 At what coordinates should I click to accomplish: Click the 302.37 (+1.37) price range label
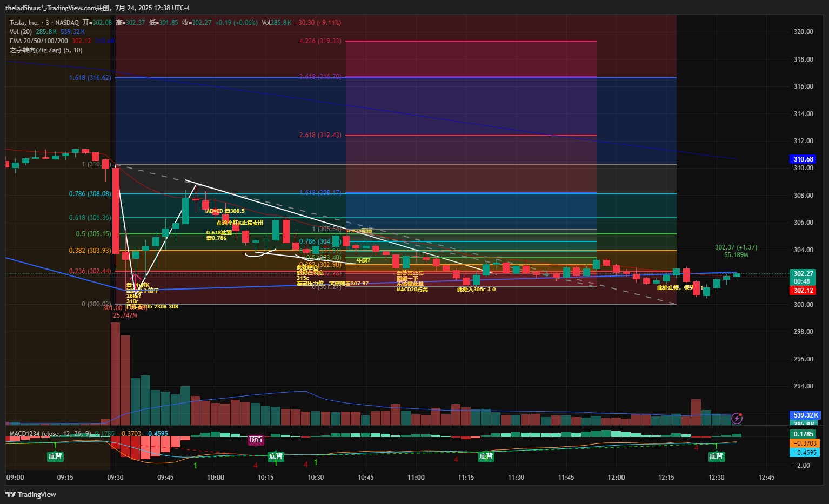736,247
